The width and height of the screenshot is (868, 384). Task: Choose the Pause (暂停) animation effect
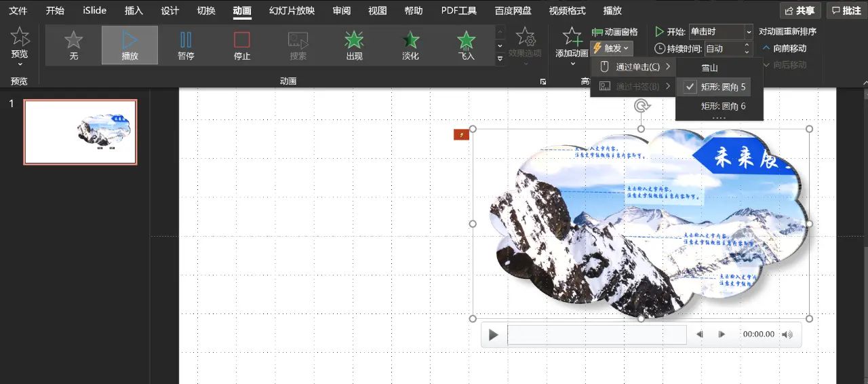click(x=185, y=45)
